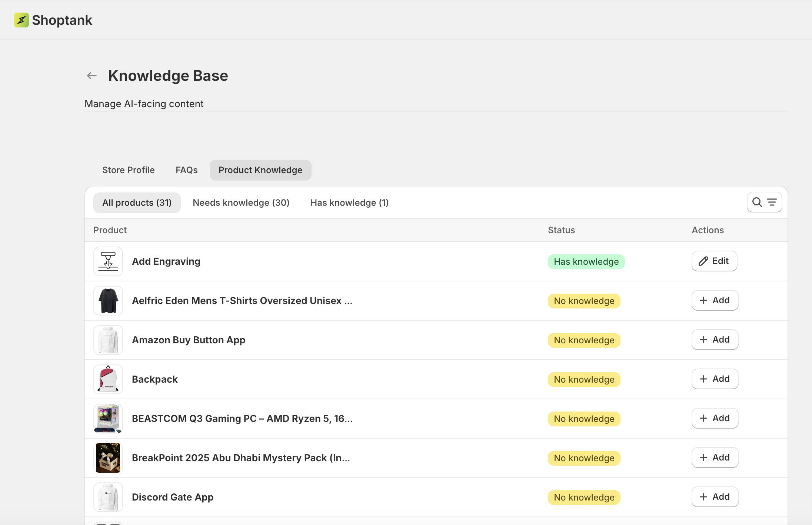Edit knowledge for Add Engraving
812x525 pixels.
point(714,261)
